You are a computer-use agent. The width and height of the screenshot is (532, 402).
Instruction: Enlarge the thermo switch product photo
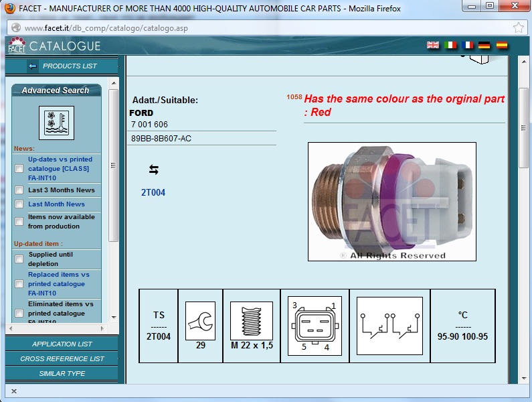pyautogui.click(x=392, y=202)
